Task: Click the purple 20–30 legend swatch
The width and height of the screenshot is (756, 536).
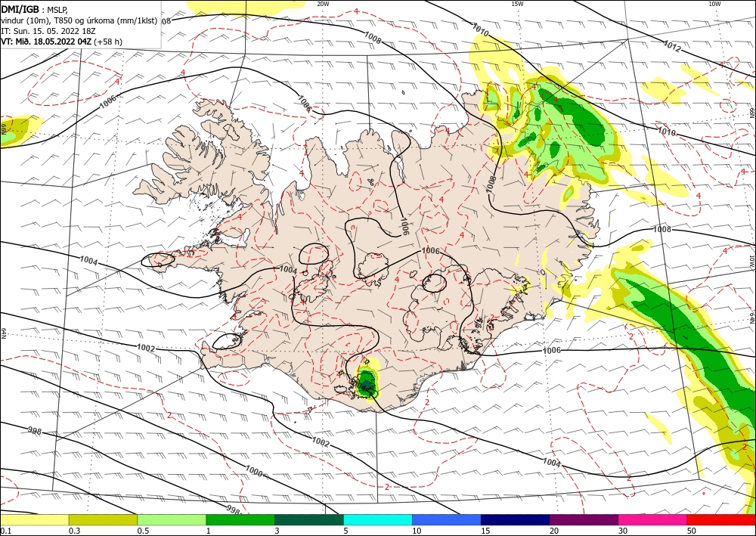Action: (x=584, y=520)
